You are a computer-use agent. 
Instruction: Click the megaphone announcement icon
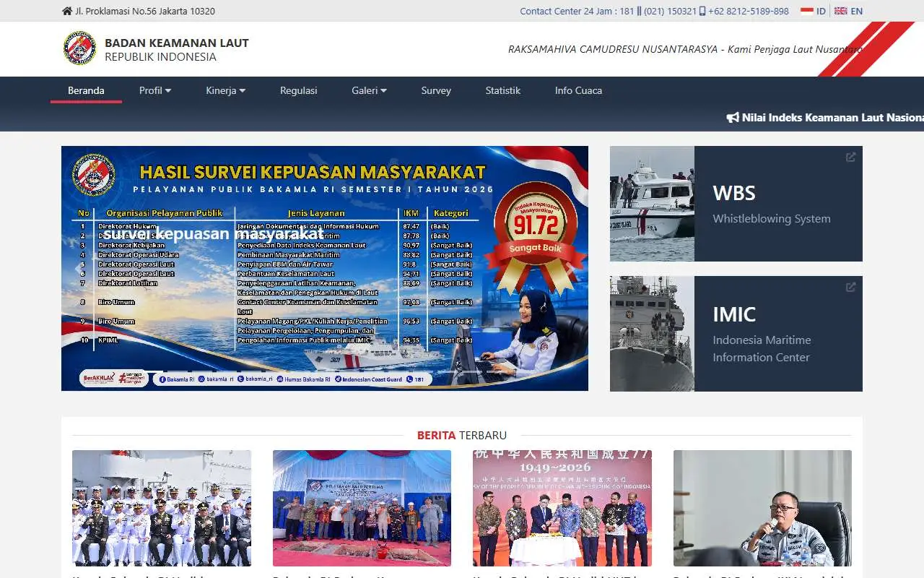733,117
